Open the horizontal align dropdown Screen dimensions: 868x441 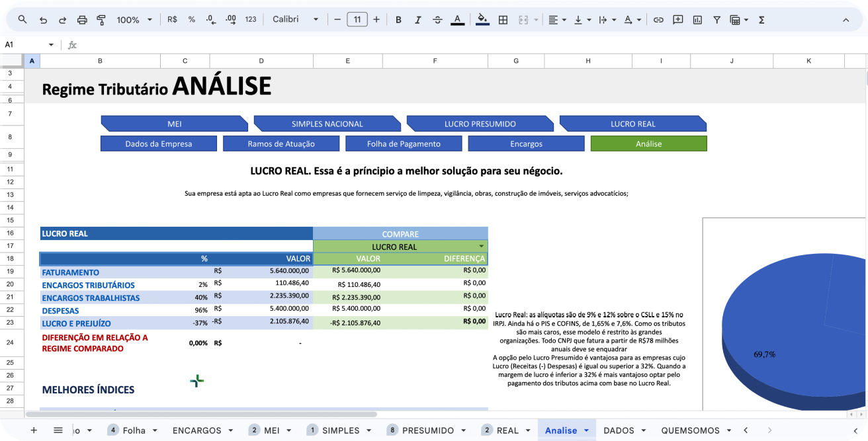pos(557,20)
